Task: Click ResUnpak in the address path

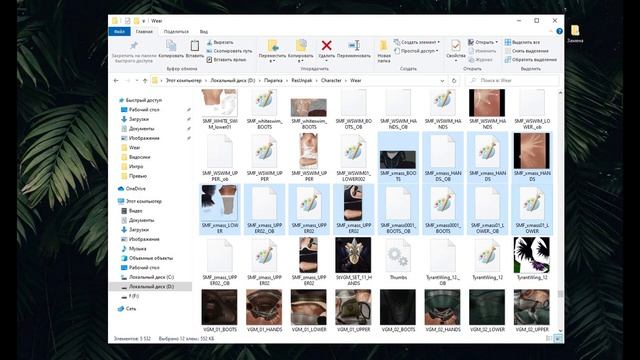Action: [302, 80]
